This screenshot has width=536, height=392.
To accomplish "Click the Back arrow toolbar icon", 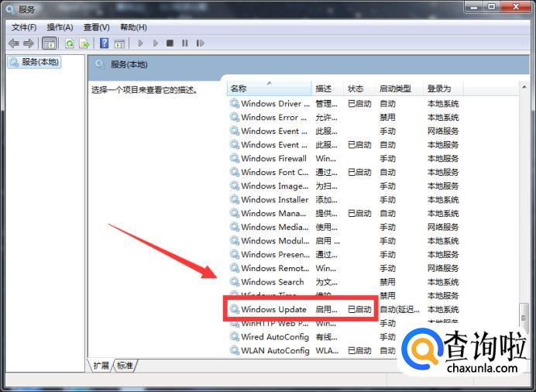I will click(x=14, y=43).
